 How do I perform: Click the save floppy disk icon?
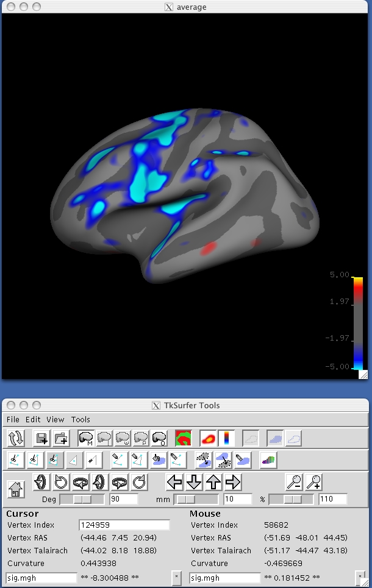tap(43, 438)
